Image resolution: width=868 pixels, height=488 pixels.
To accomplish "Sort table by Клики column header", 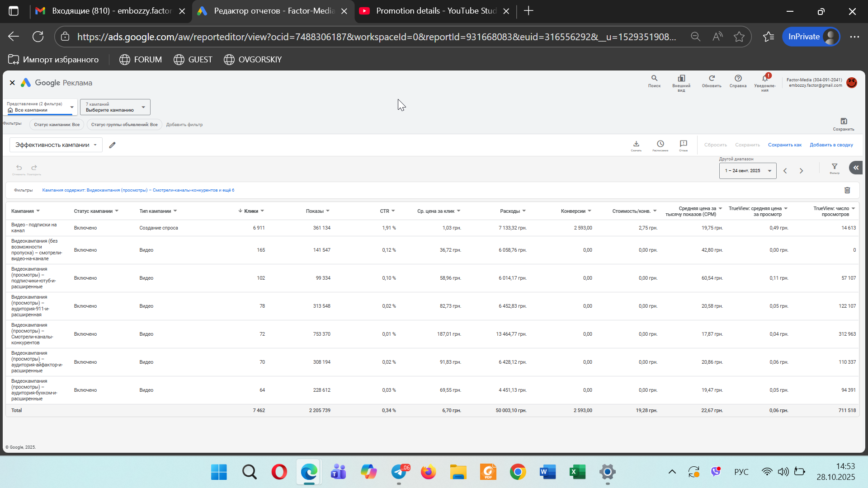I will tap(251, 211).
